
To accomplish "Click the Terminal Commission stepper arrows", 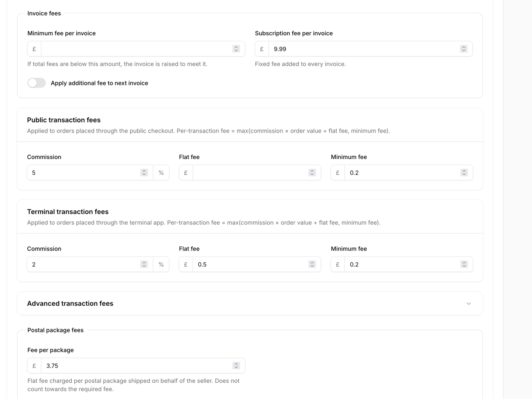I will [x=144, y=265].
